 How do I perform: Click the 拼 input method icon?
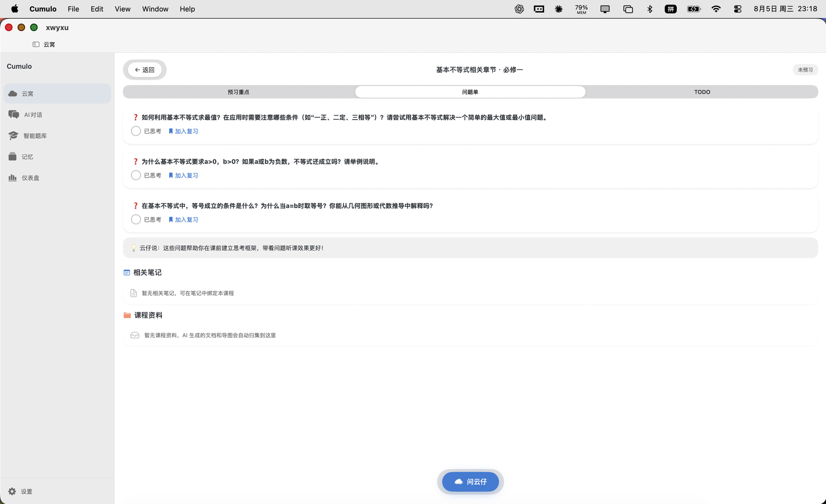(x=671, y=9)
